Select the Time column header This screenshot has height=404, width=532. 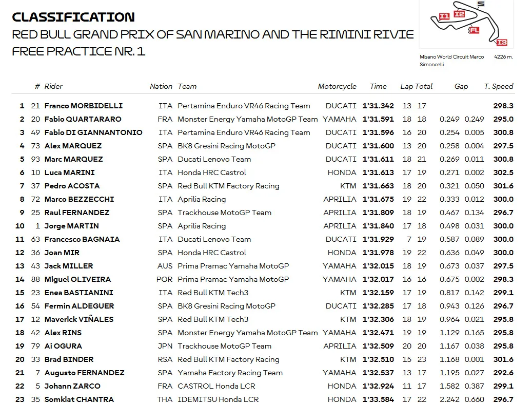378,86
